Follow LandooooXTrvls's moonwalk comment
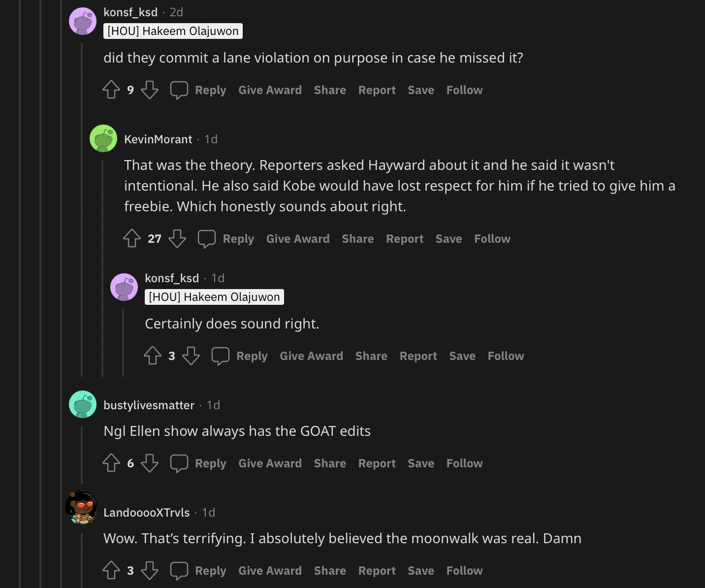705x588 pixels. coord(464,571)
